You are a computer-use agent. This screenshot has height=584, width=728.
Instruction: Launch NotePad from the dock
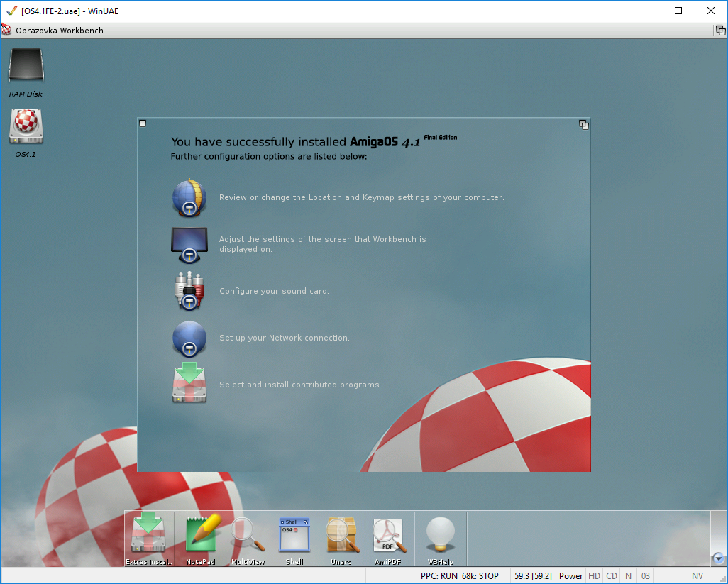pos(200,535)
